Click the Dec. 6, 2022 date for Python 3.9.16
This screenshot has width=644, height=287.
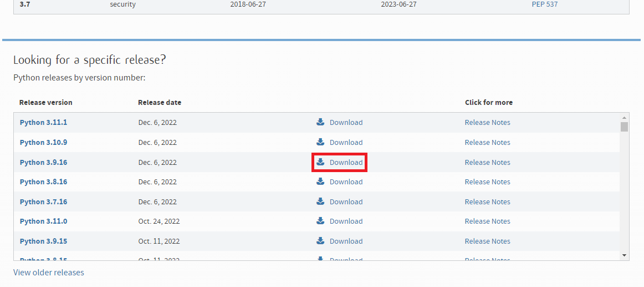click(x=157, y=163)
